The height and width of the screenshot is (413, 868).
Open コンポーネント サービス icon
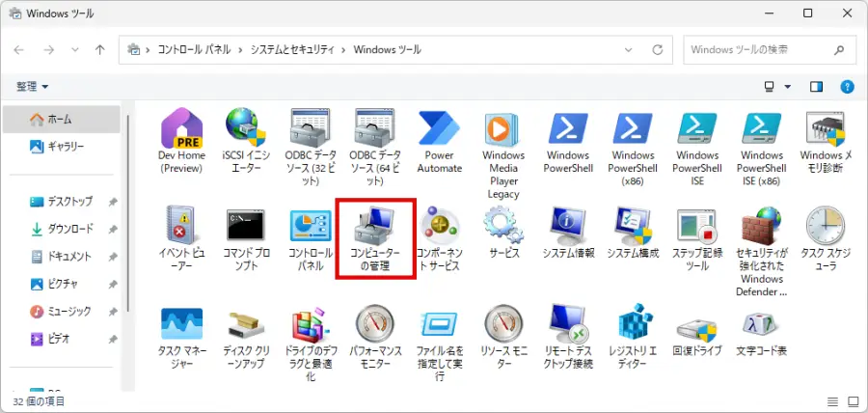click(439, 226)
